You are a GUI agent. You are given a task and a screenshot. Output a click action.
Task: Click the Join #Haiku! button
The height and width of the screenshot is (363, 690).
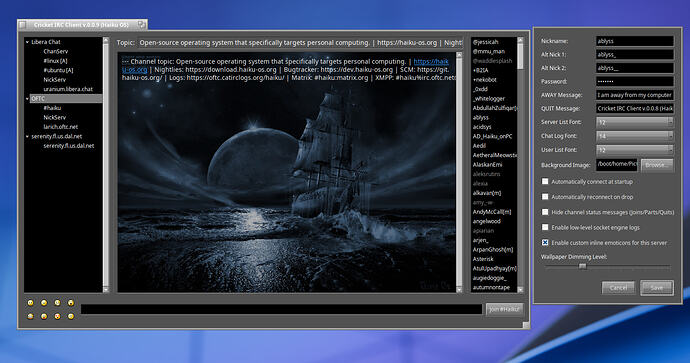504,309
